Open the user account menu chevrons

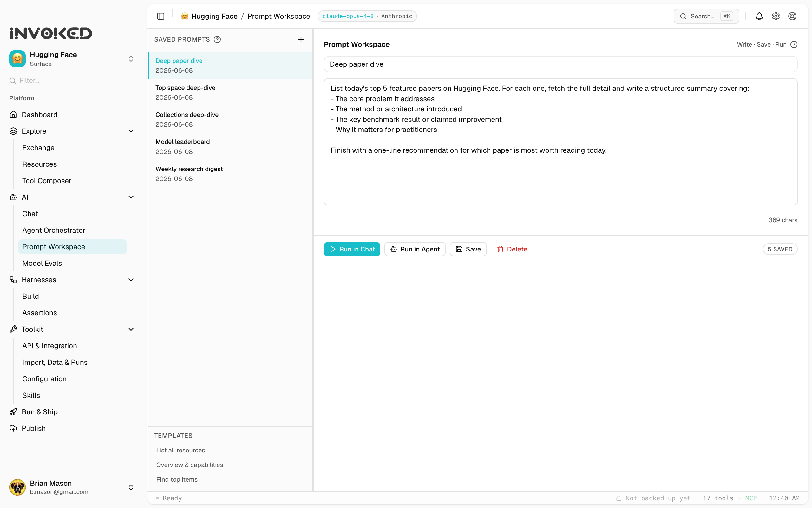click(x=131, y=487)
